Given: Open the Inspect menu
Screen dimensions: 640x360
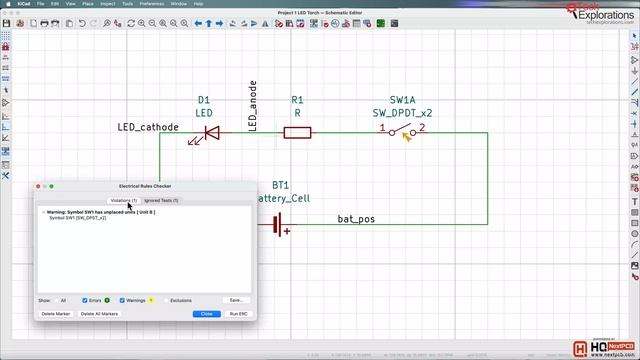Looking at the screenshot, I should tap(108, 4).
